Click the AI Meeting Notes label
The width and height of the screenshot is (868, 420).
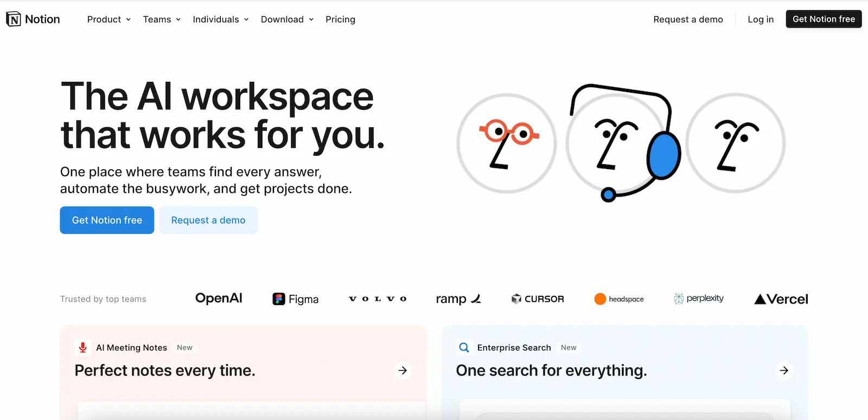click(x=131, y=348)
